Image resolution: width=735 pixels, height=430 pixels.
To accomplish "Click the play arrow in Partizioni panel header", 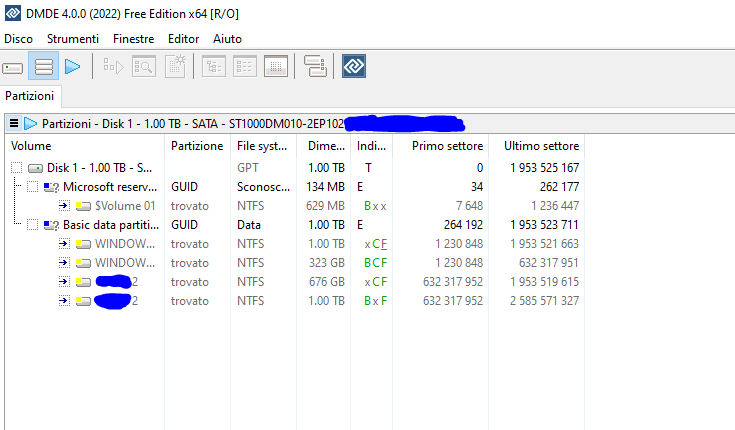I will (x=30, y=124).
